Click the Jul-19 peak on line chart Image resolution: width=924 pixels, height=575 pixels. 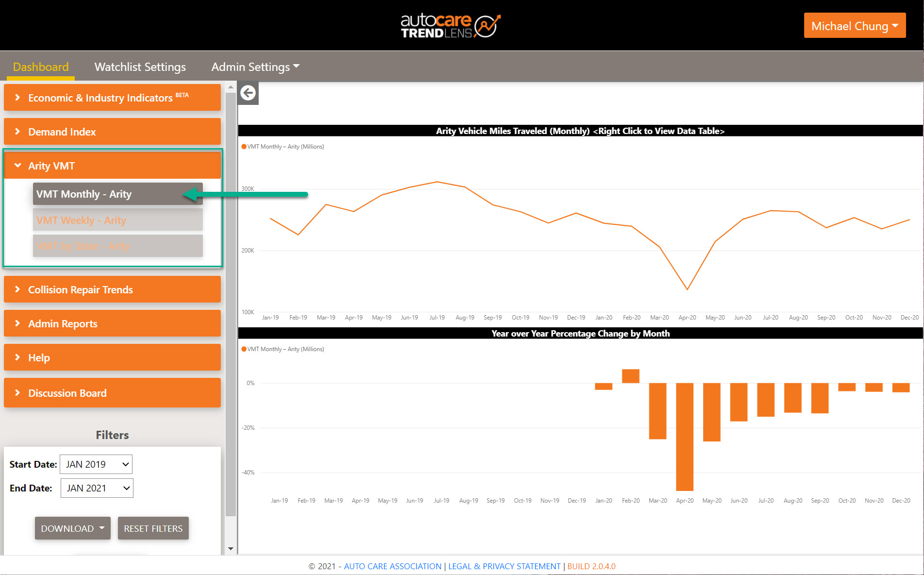coord(437,182)
